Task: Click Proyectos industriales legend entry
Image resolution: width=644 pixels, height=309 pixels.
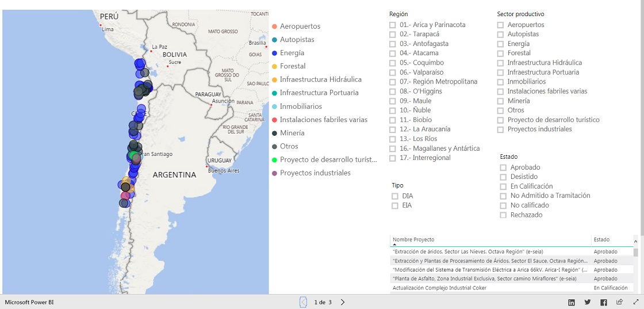Action: click(x=315, y=173)
